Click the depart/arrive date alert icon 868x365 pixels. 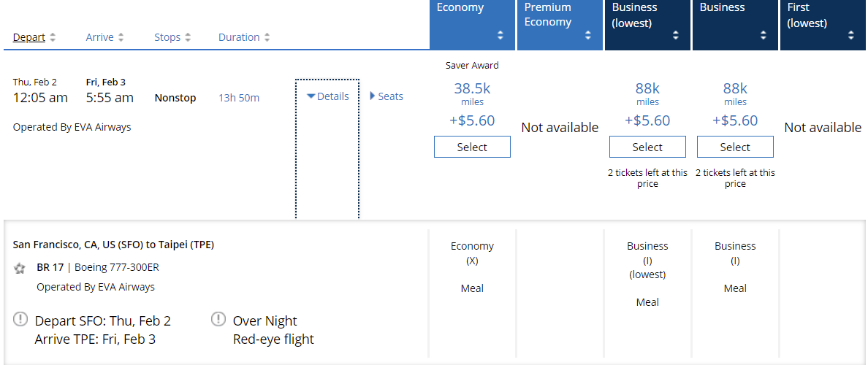20,319
